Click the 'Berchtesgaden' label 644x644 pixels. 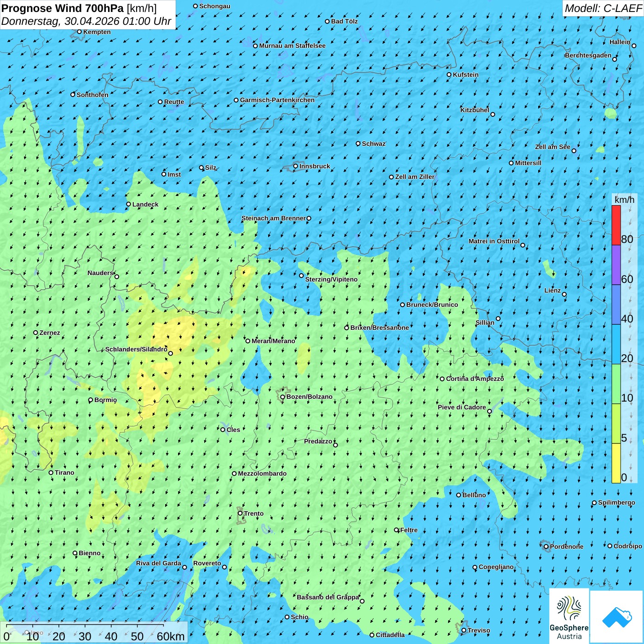[588, 55]
